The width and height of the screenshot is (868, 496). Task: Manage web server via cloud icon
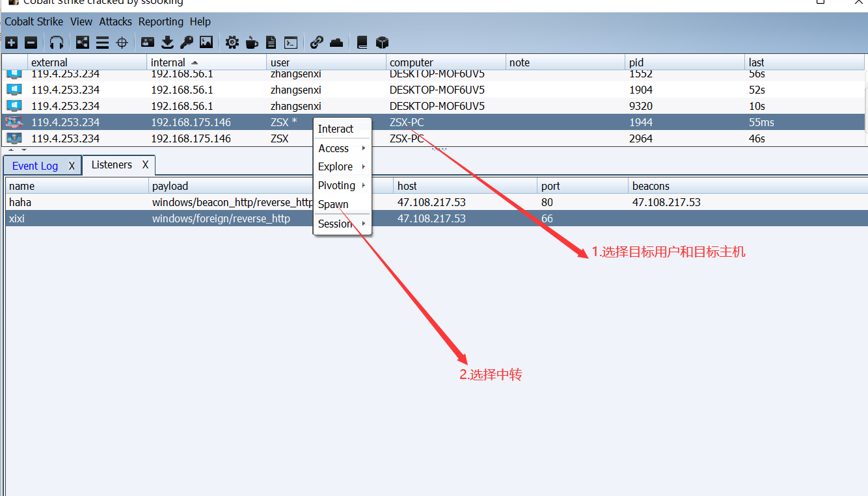(x=336, y=43)
